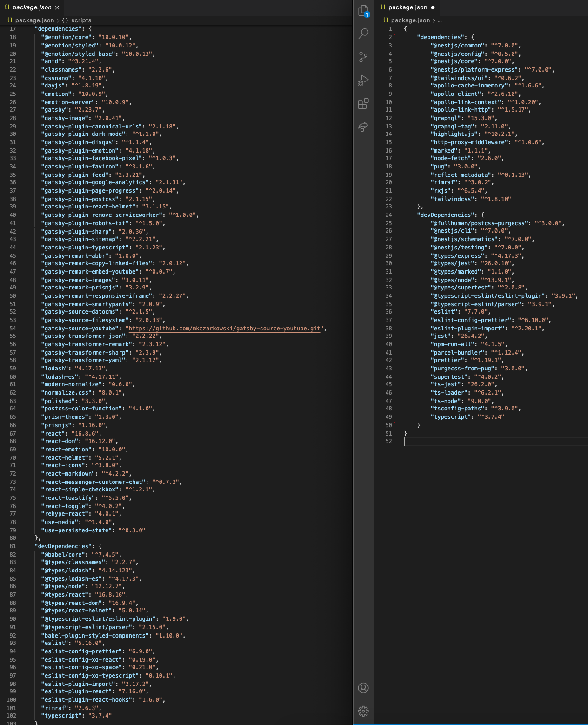
Task: Click the "tailwindcss" key on line 22 of right editor
Action: [x=453, y=199]
